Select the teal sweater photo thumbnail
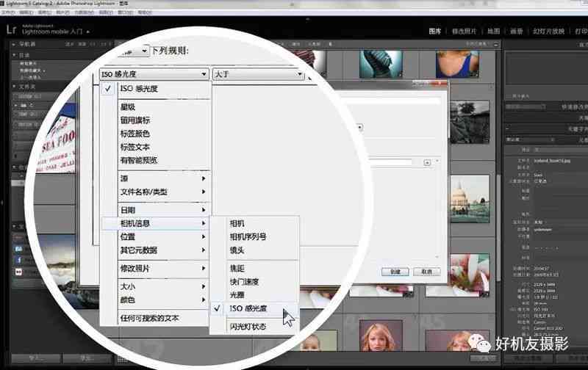Viewport: 588px width, 370px height. 381,65
